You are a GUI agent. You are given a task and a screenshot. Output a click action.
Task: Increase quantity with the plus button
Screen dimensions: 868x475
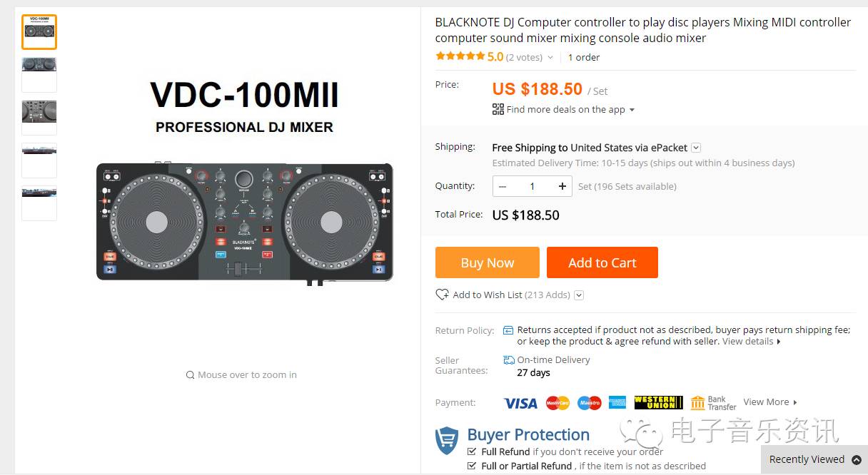(562, 186)
